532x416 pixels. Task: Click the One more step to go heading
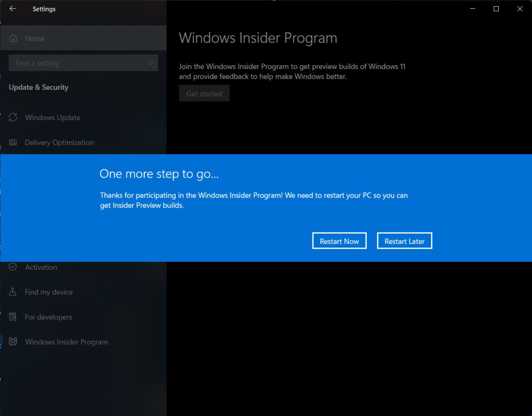click(x=159, y=174)
